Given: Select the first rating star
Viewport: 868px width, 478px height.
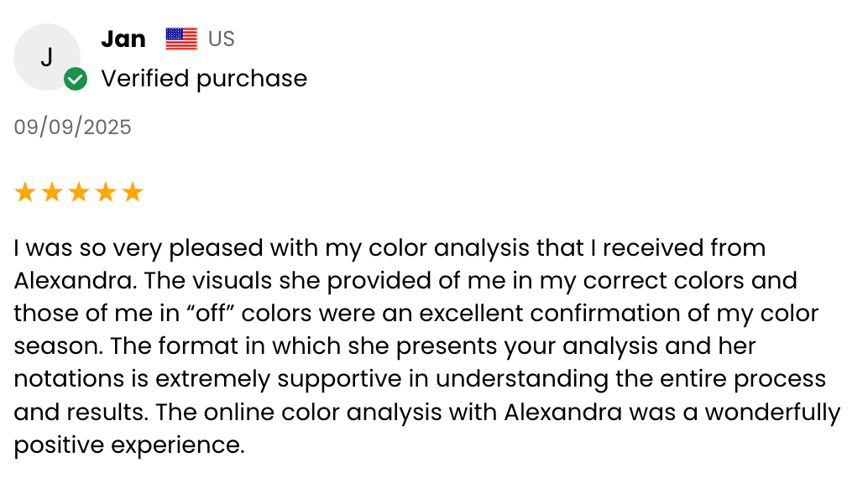Looking at the screenshot, I should (25, 193).
